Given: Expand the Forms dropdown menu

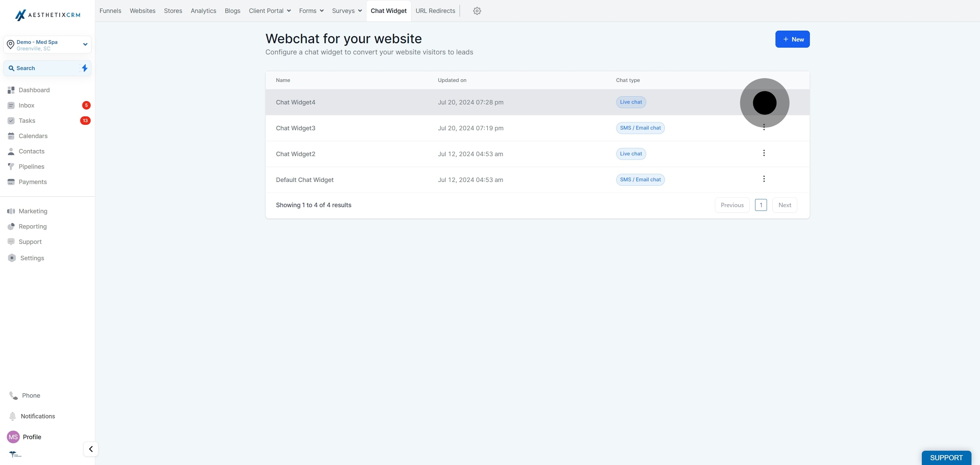Looking at the screenshot, I should 311,11.
